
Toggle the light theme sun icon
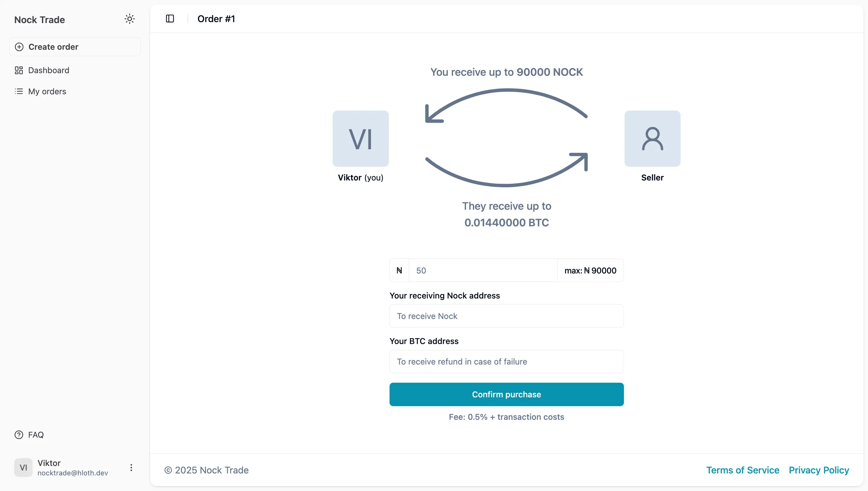click(130, 19)
